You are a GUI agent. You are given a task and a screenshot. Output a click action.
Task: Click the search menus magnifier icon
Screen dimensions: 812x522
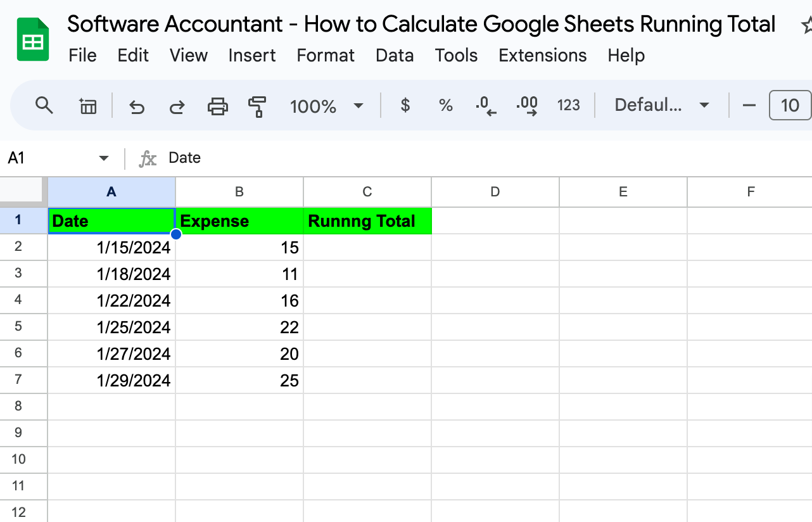pyautogui.click(x=44, y=105)
